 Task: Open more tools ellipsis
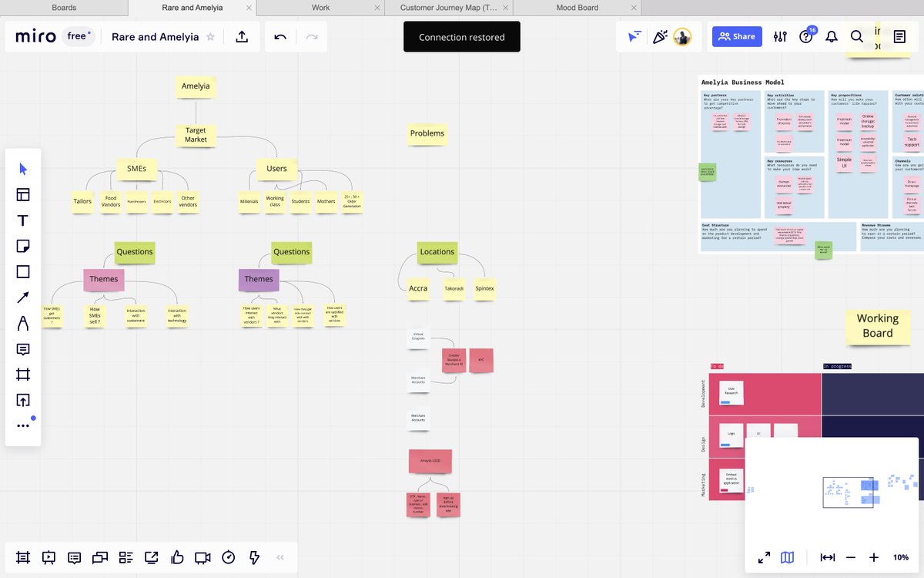coord(23,425)
